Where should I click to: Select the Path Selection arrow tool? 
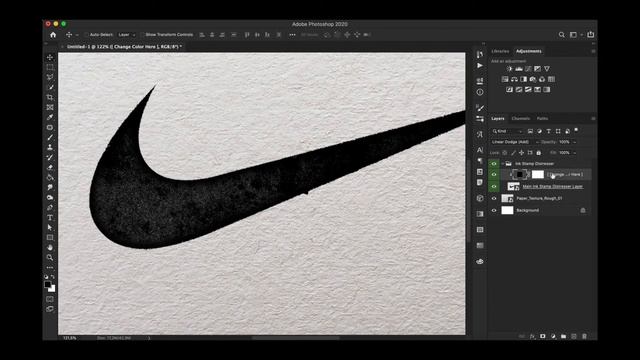50,227
